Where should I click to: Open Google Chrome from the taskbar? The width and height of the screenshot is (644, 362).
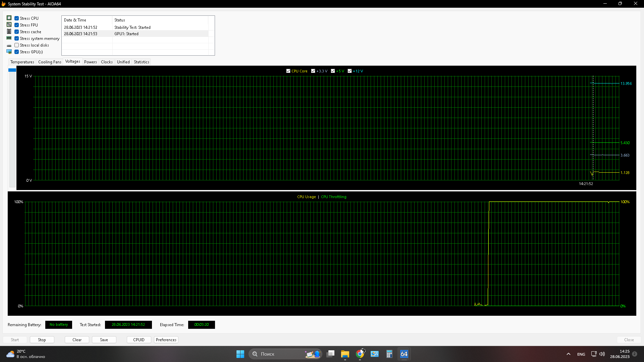(x=360, y=354)
